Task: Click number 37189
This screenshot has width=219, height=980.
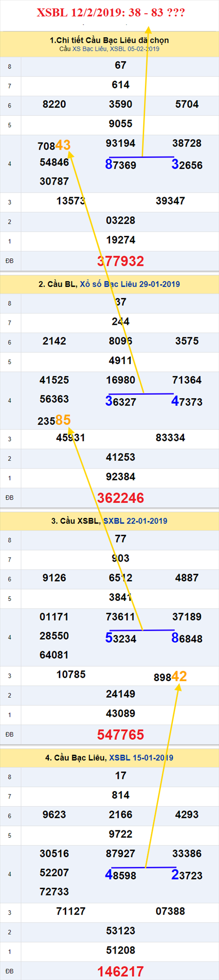Action: click(x=187, y=617)
